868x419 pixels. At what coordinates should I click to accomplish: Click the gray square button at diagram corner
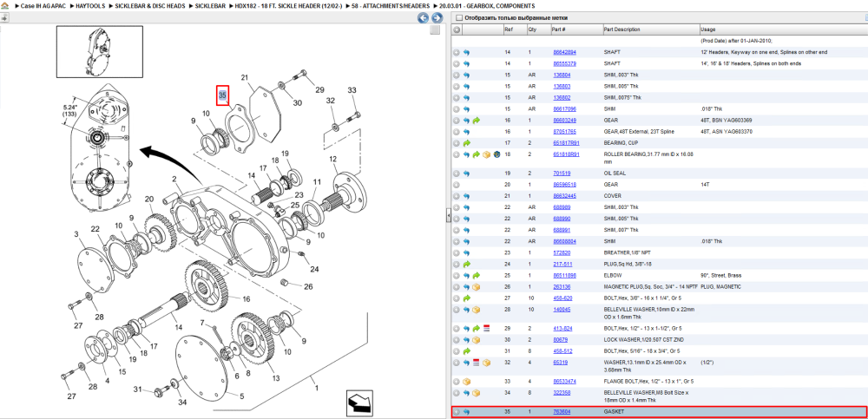435,29
